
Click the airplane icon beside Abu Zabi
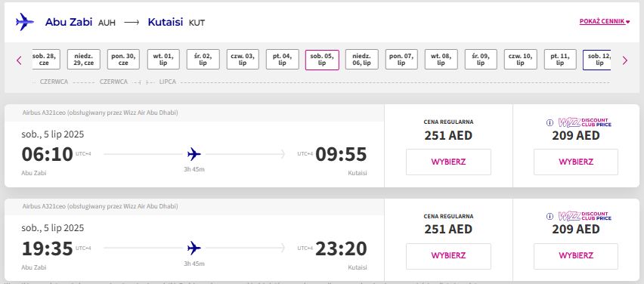25,22
